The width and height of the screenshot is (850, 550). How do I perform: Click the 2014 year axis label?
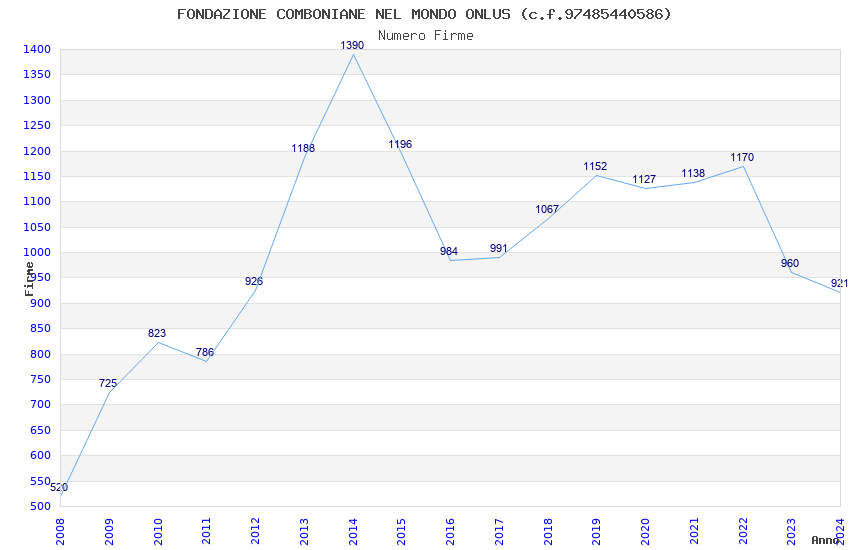click(353, 532)
